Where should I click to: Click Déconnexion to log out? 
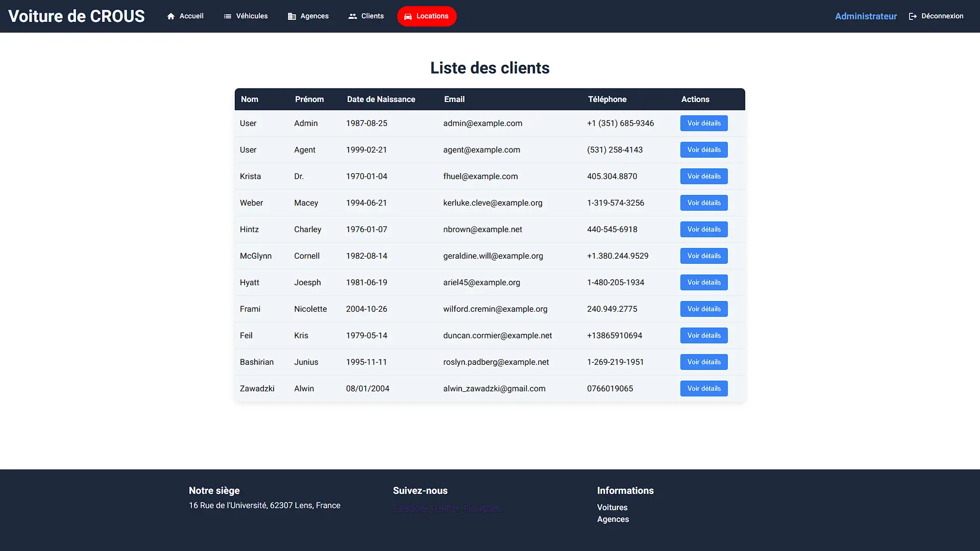point(942,16)
